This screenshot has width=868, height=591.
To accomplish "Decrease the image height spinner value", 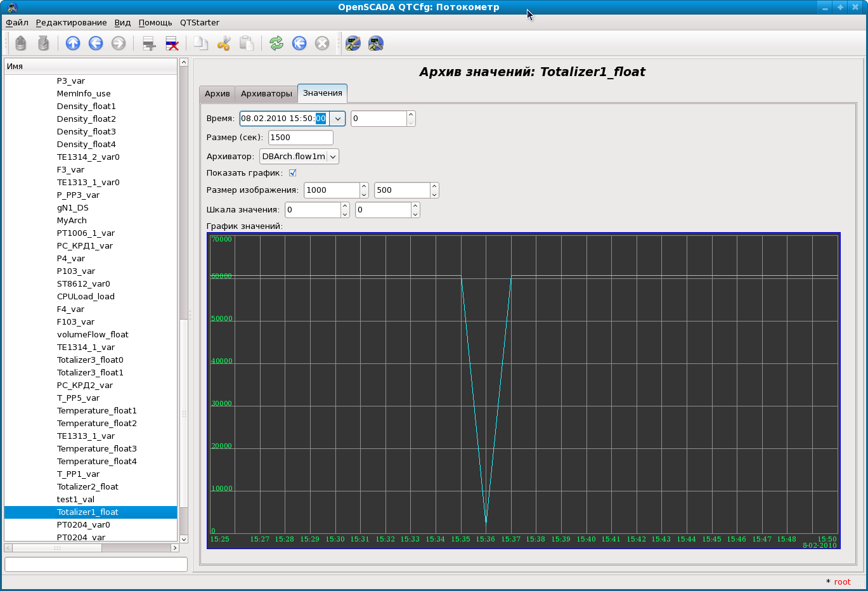I will pyautogui.click(x=434, y=194).
